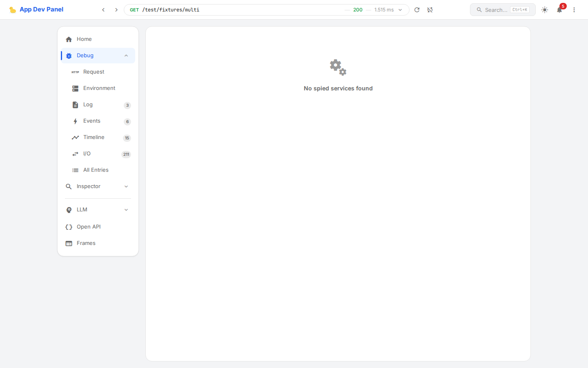The height and width of the screenshot is (368, 588).
Task: Click the refresh icon beside the request bar
Action: [x=417, y=10]
